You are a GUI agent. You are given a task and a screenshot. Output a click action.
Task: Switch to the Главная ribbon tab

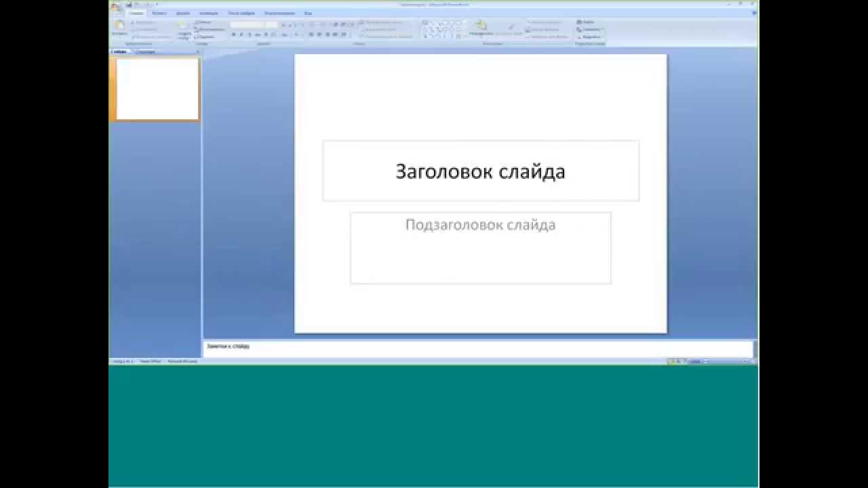click(136, 13)
